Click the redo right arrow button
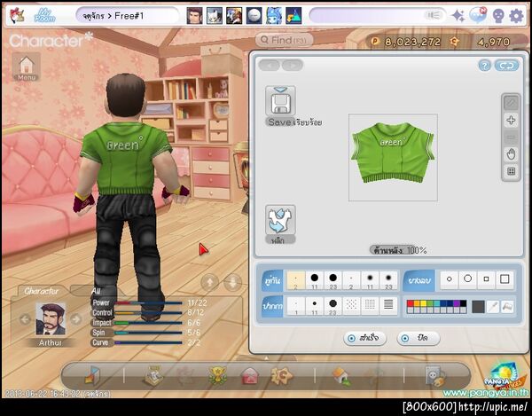Image resolution: width=532 pixels, height=416 pixels. click(x=292, y=65)
